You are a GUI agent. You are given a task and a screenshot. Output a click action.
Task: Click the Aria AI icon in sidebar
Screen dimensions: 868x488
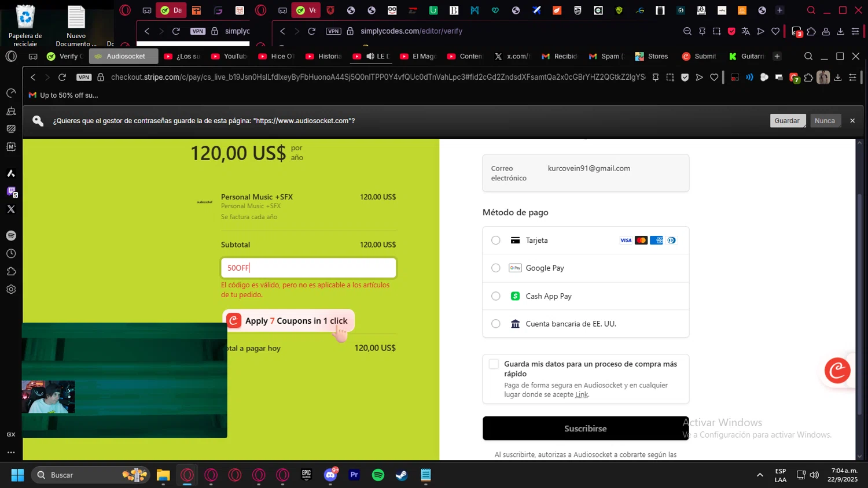11,173
